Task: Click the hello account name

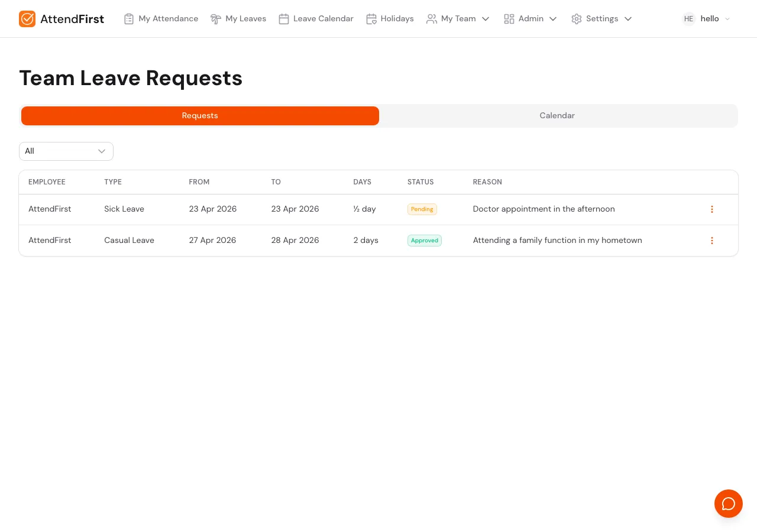Action: (709, 18)
